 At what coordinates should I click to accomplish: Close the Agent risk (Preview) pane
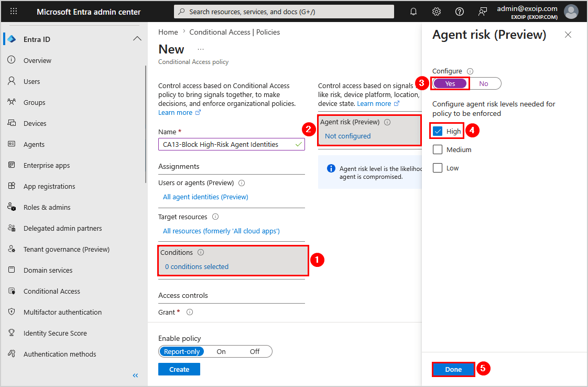(568, 35)
